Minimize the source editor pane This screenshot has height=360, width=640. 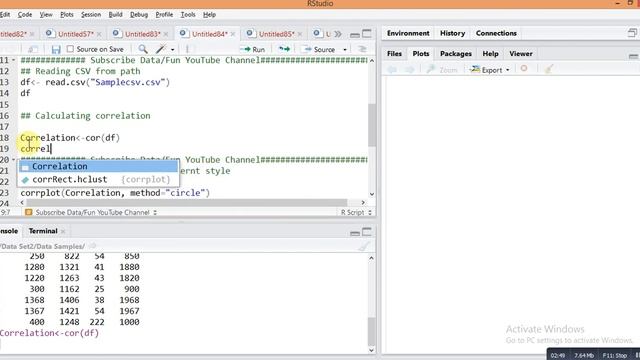point(355,35)
